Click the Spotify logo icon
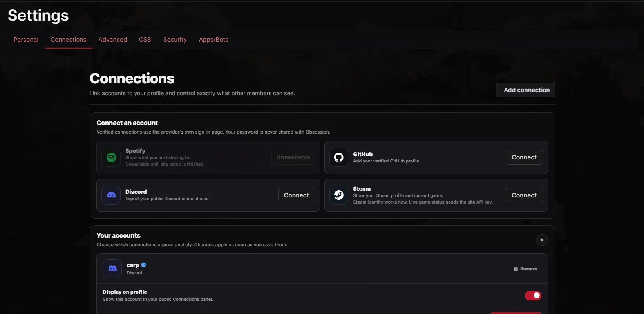Screen dimensions: 644x314 click(111, 157)
